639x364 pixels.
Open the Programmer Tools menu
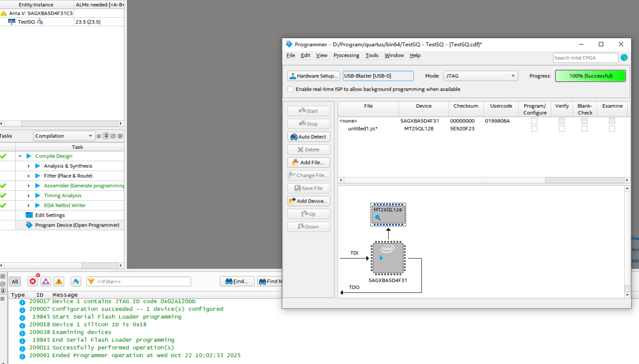(x=372, y=56)
